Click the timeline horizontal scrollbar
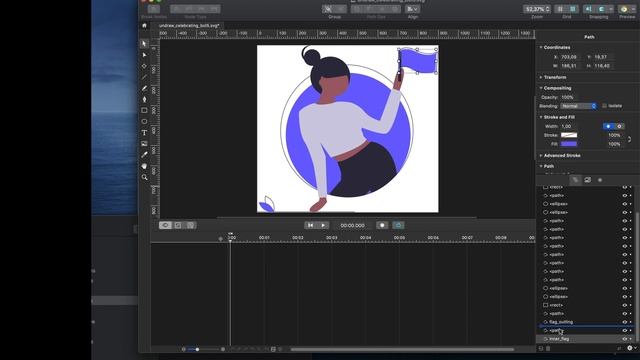 (402, 349)
